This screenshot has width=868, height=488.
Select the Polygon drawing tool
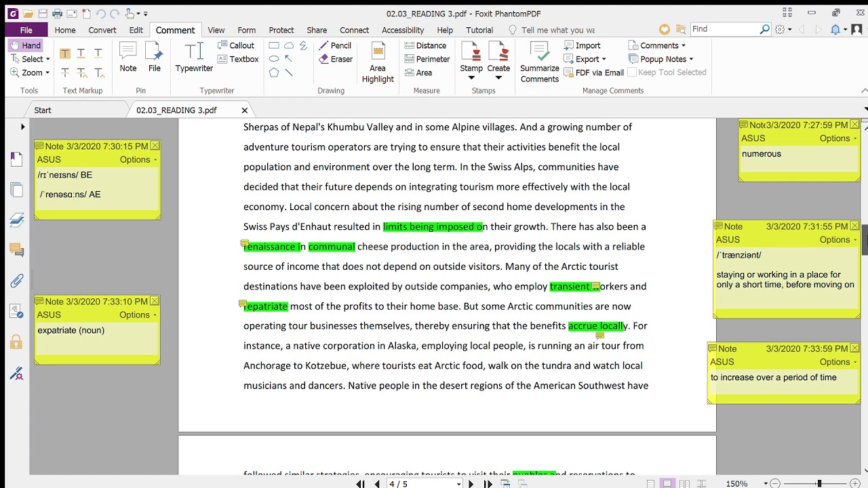[274, 73]
